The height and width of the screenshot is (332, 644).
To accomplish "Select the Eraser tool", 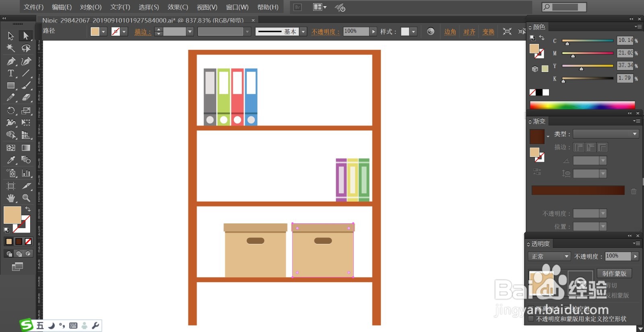I will click(26, 97).
